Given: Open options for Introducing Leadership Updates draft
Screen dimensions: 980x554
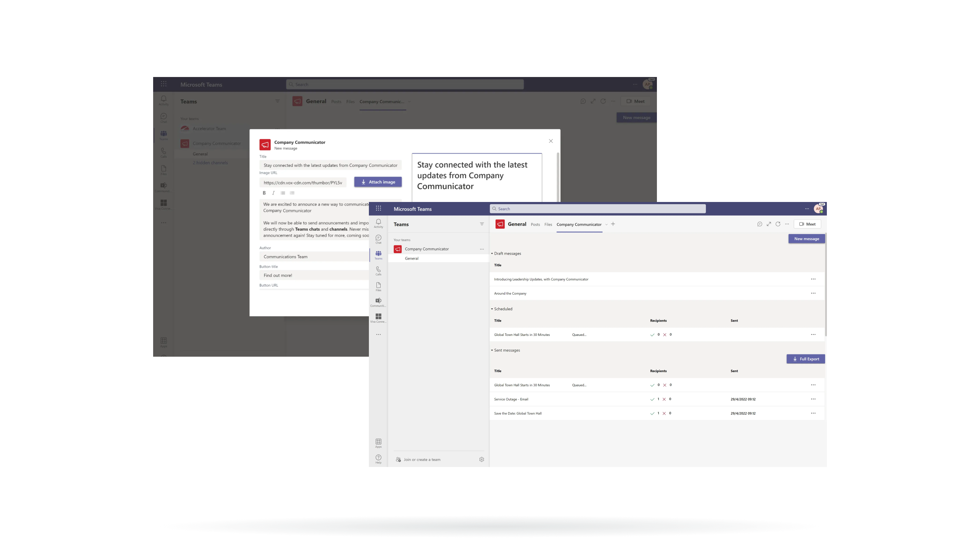Looking at the screenshot, I should 813,279.
